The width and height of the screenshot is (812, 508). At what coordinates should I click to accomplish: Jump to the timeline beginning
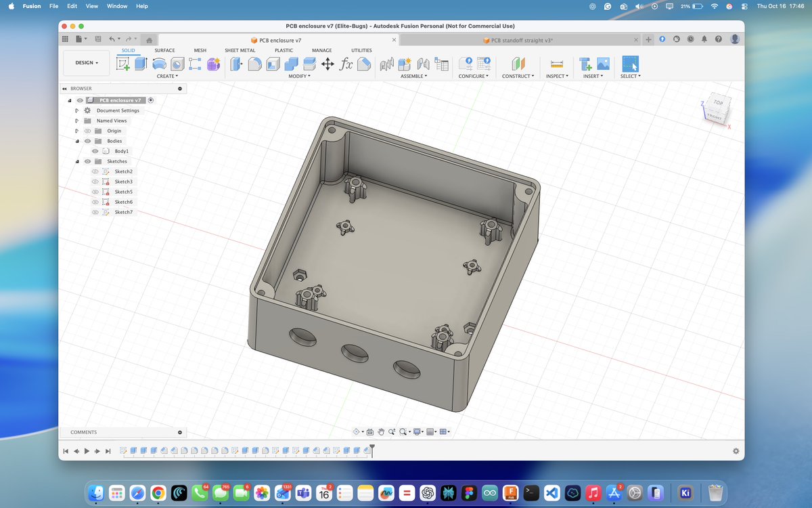(x=66, y=451)
